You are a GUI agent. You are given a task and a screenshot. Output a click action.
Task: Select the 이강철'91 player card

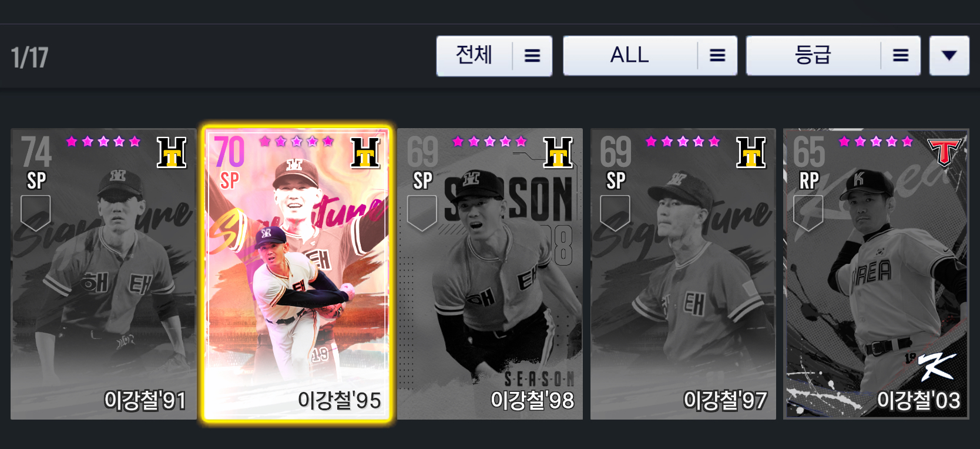(103, 274)
